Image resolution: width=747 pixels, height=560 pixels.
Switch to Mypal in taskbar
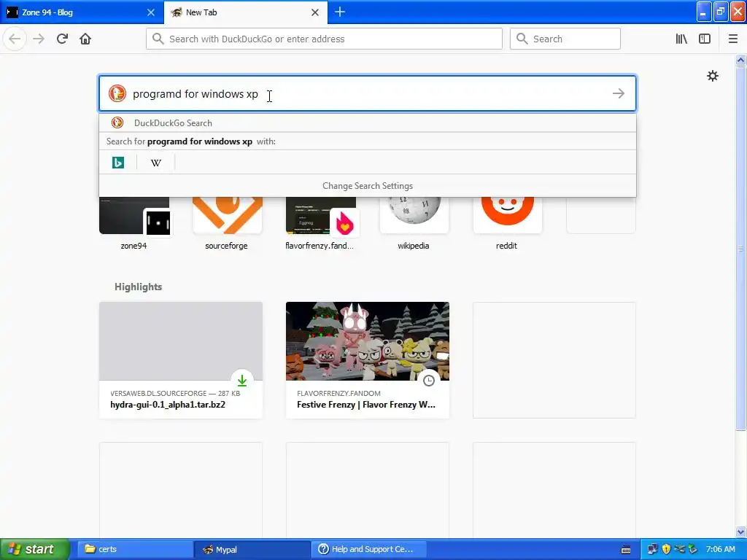(x=252, y=549)
